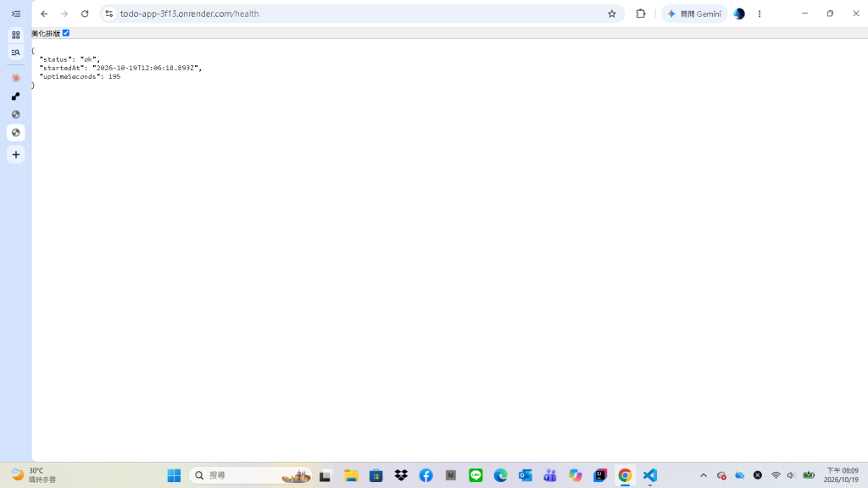This screenshot has width=868, height=488.
Task: Switch to Visual Studio Code on taskbar
Action: 650,475
